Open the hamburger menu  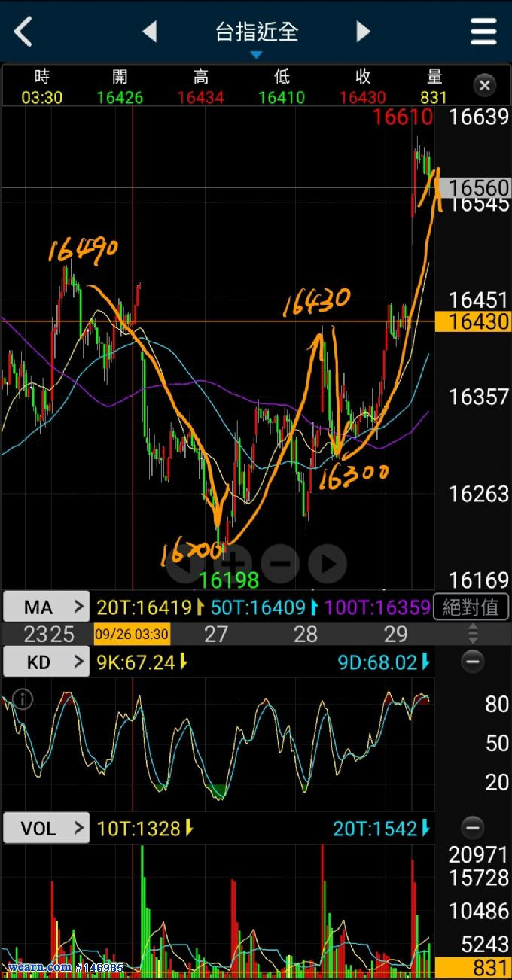(x=483, y=32)
